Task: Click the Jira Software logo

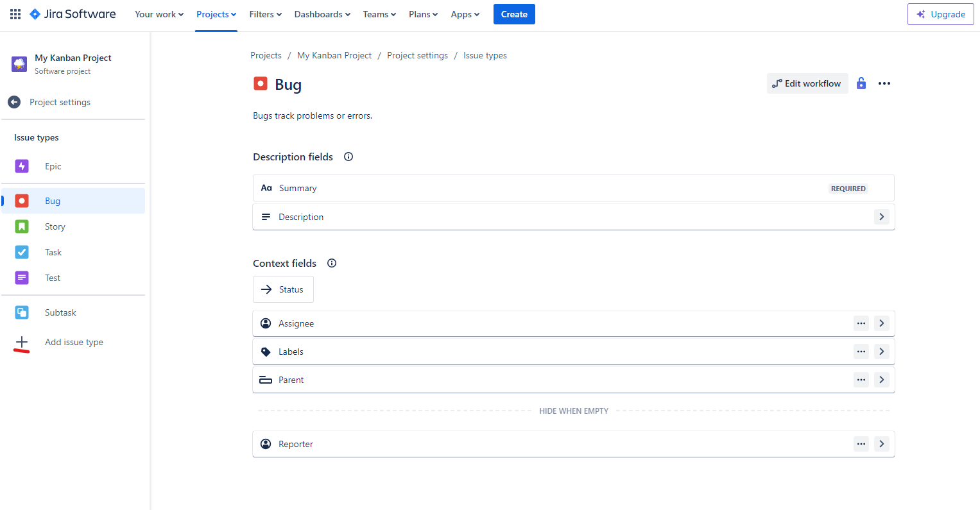Action: tap(73, 14)
